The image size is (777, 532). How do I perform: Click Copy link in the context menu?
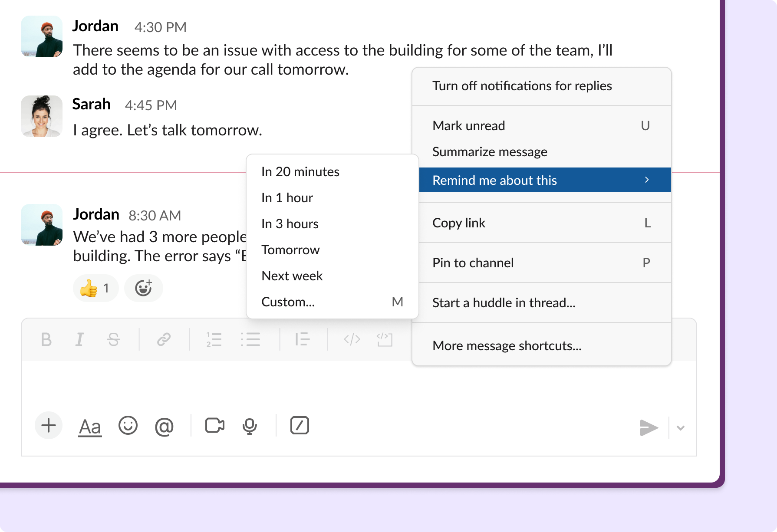(x=459, y=223)
